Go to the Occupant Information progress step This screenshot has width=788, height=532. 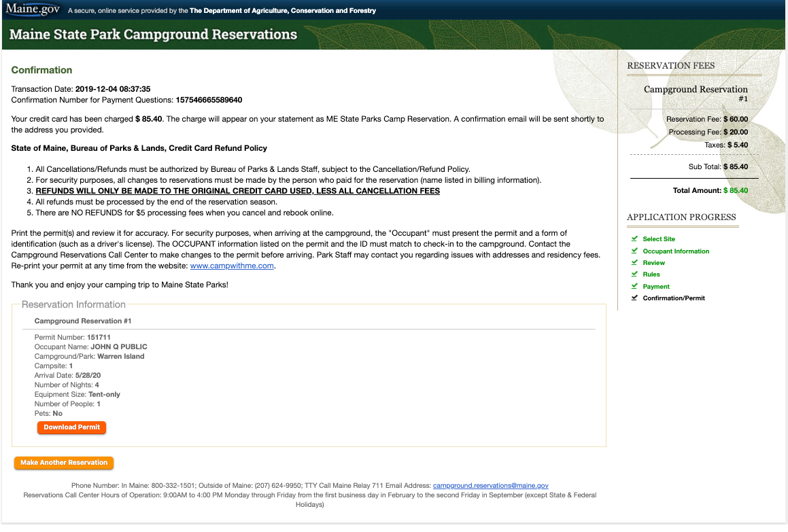pos(676,251)
